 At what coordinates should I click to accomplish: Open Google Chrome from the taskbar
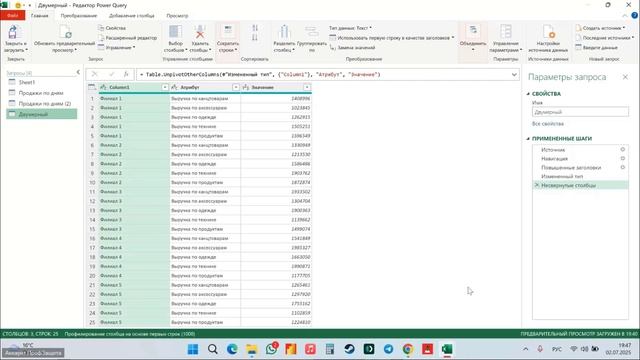click(x=408, y=349)
